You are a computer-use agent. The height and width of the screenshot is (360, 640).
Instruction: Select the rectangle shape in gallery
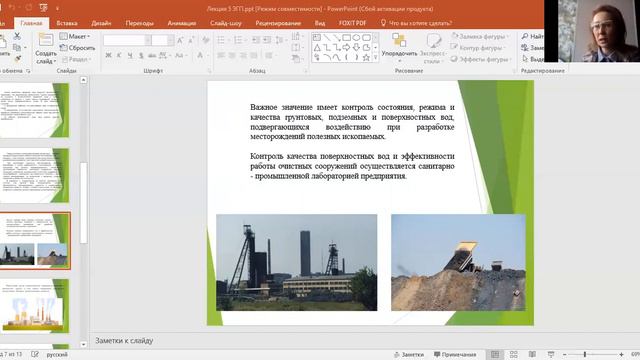click(x=347, y=38)
